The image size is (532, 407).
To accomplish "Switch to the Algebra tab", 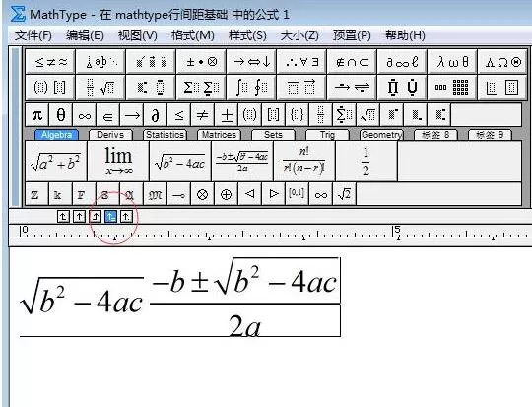I will coord(57,135).
